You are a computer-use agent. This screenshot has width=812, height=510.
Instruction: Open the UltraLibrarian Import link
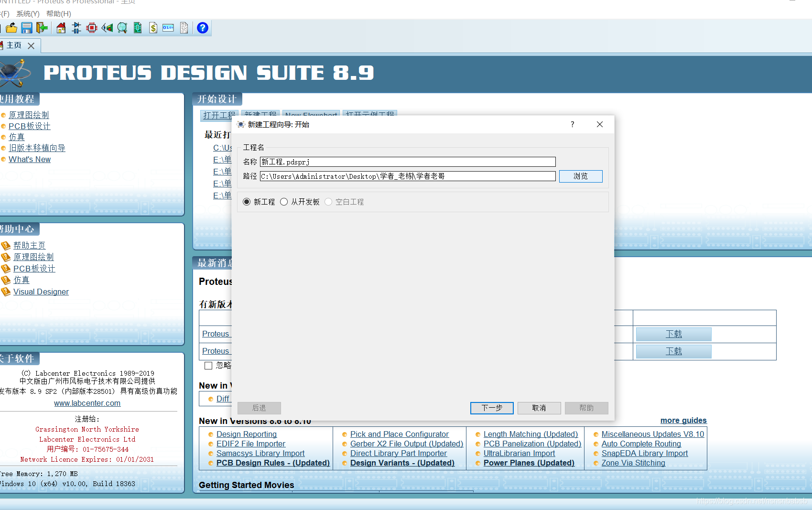[x=520, y=453]
